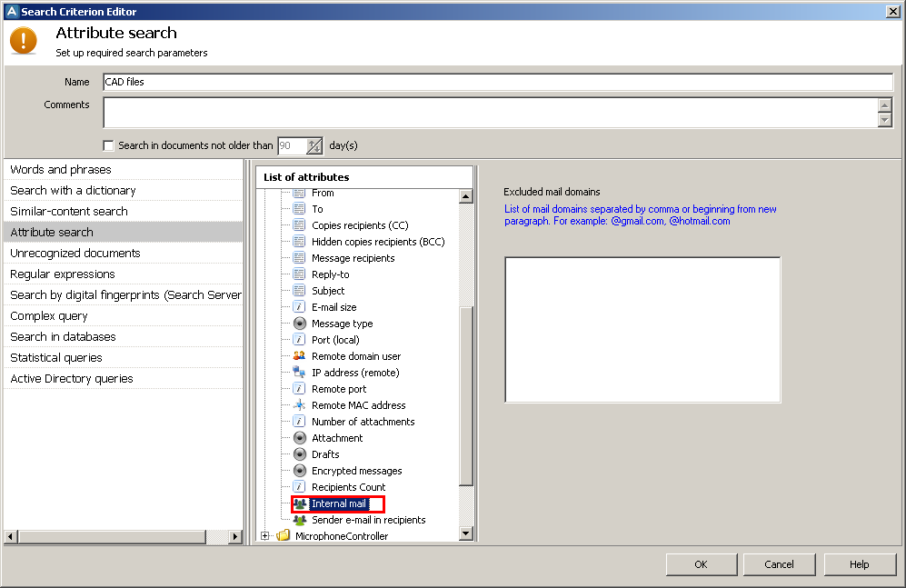Click the Copies recipients (CC) icon
This screenshot has height=588, width=906.
[x=299, y=225]
